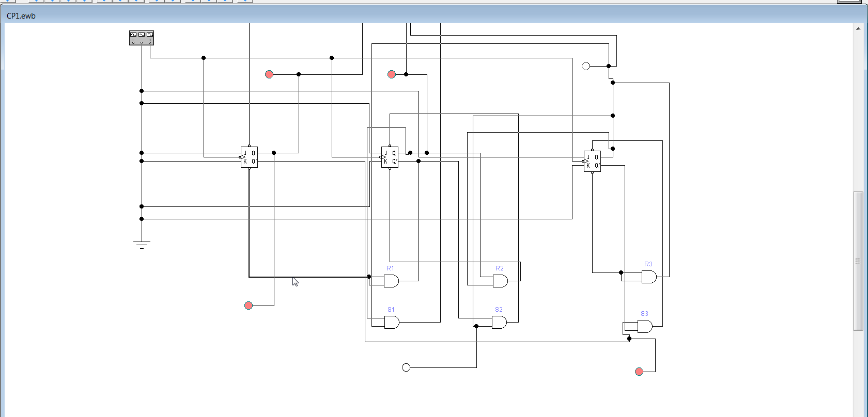This screenshot has height=417, width=868.
Task: Click the S2 gate label
Action: [499, 310]
